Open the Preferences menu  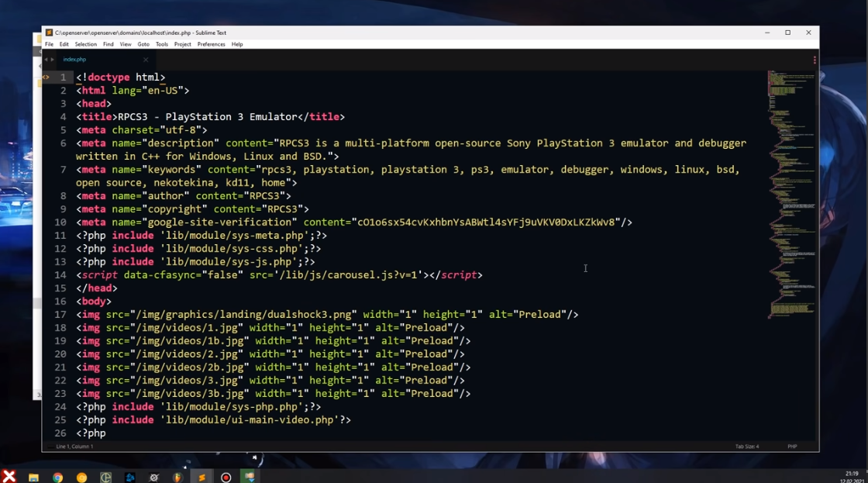click(x=211, y=44)
